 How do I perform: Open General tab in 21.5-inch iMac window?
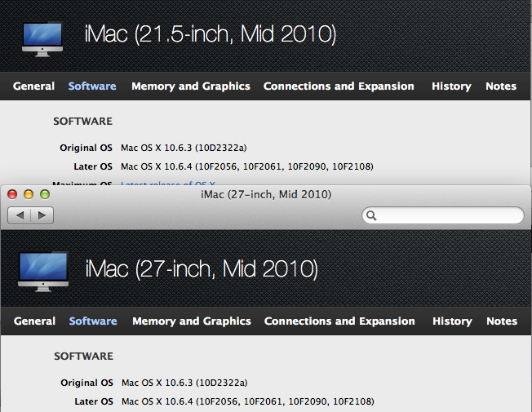tap(33, 86)
